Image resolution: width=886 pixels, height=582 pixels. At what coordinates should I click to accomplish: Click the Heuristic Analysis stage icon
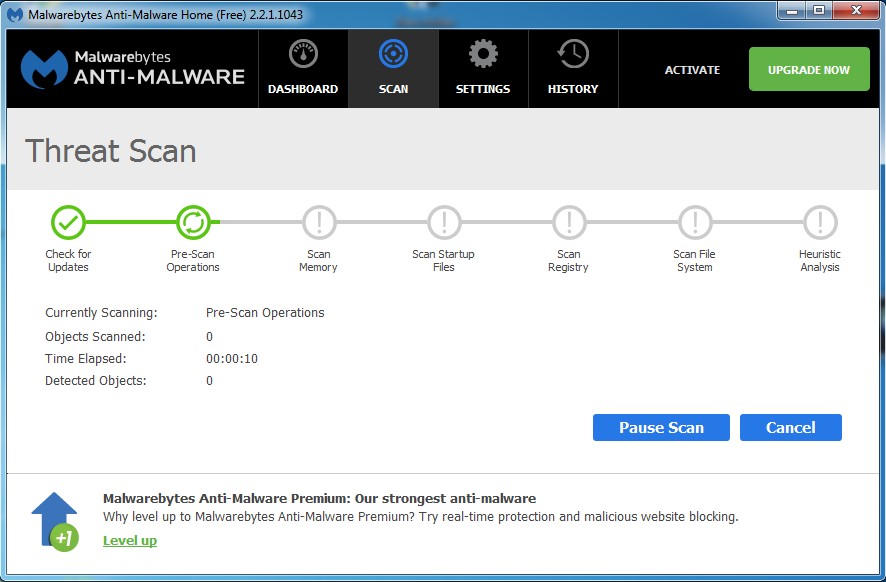pos(819,222)
